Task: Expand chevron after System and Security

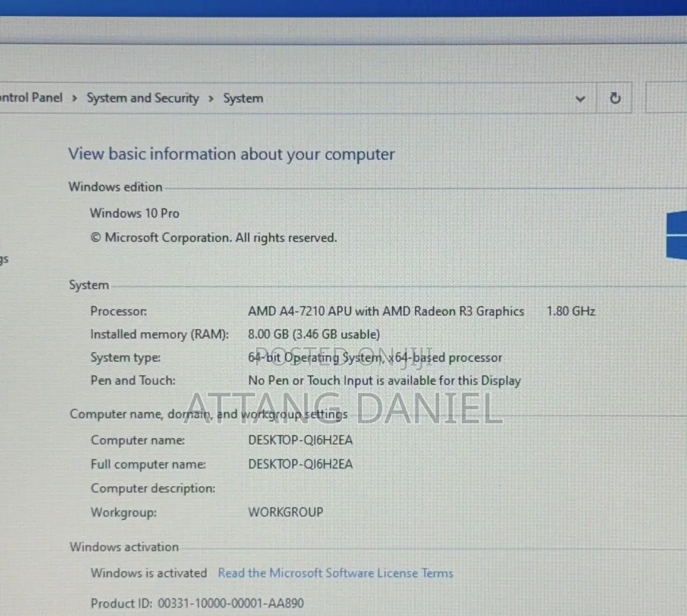Action: (x=211, y=98)
